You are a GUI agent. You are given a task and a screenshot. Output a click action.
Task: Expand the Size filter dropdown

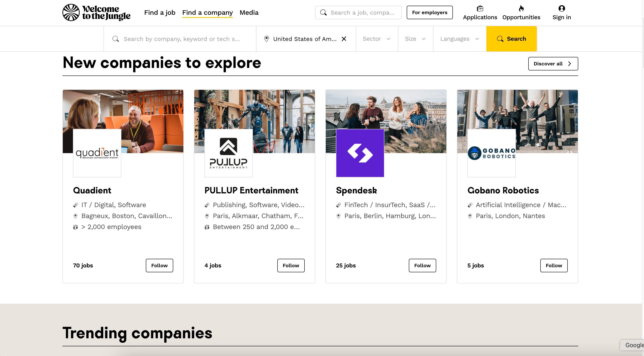click(x=415, y=39)
